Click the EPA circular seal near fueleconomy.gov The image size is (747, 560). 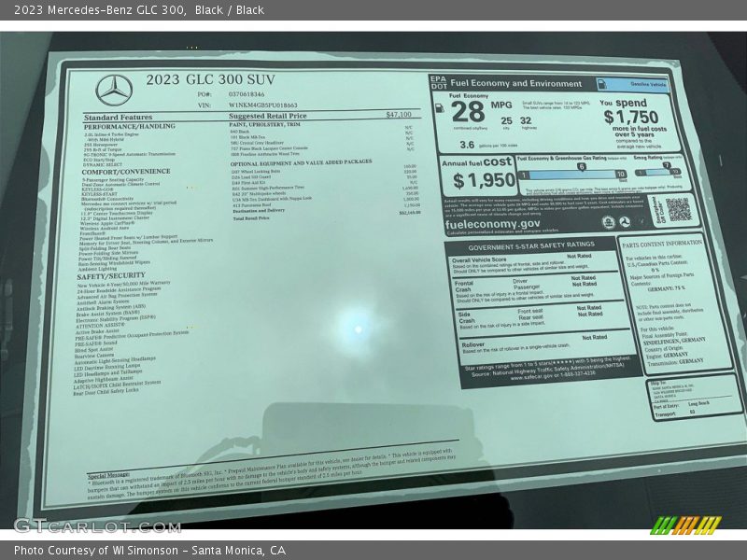pos(608,221)
